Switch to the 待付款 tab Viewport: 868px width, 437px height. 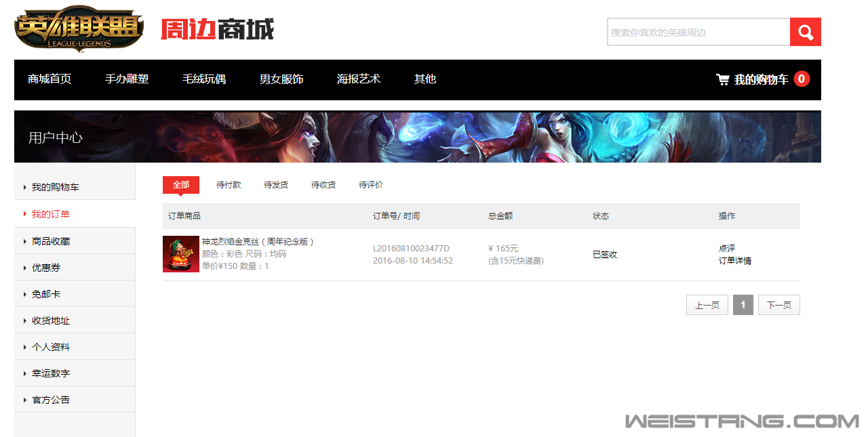click(x=229, y=185)
